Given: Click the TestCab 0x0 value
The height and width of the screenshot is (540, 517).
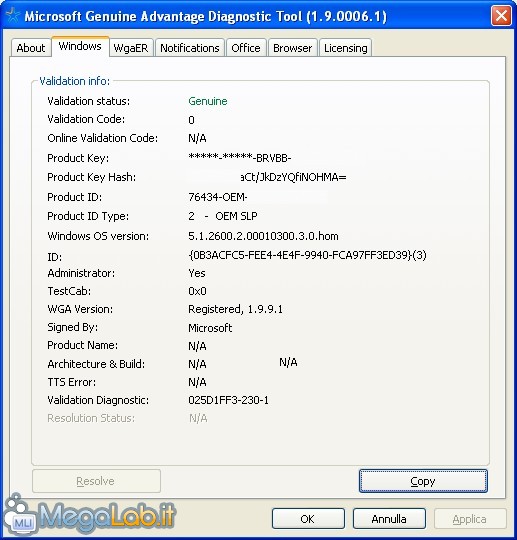Looking at the screenshot, I should tap(197, 291).
